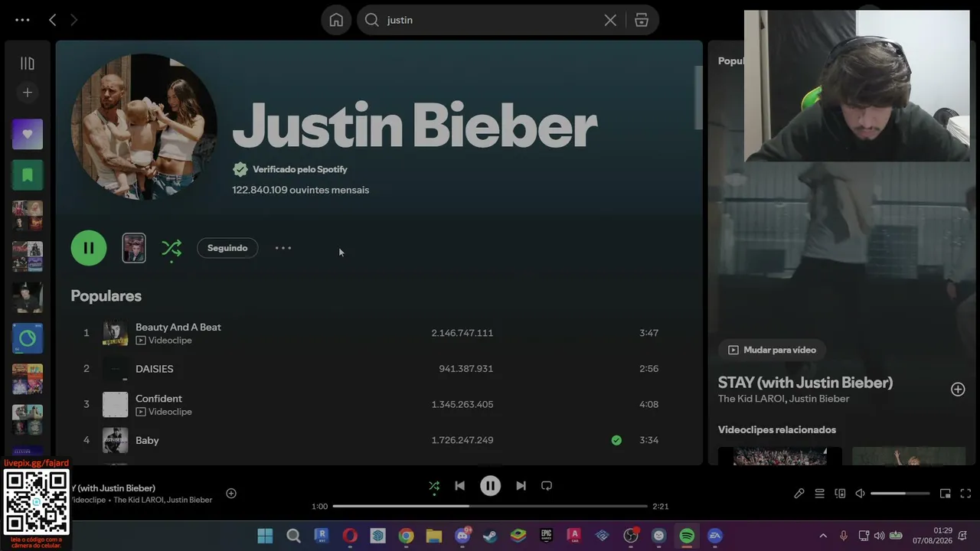
Task: Toggle the saved checkmark on Baby
Action: (616, 440)
